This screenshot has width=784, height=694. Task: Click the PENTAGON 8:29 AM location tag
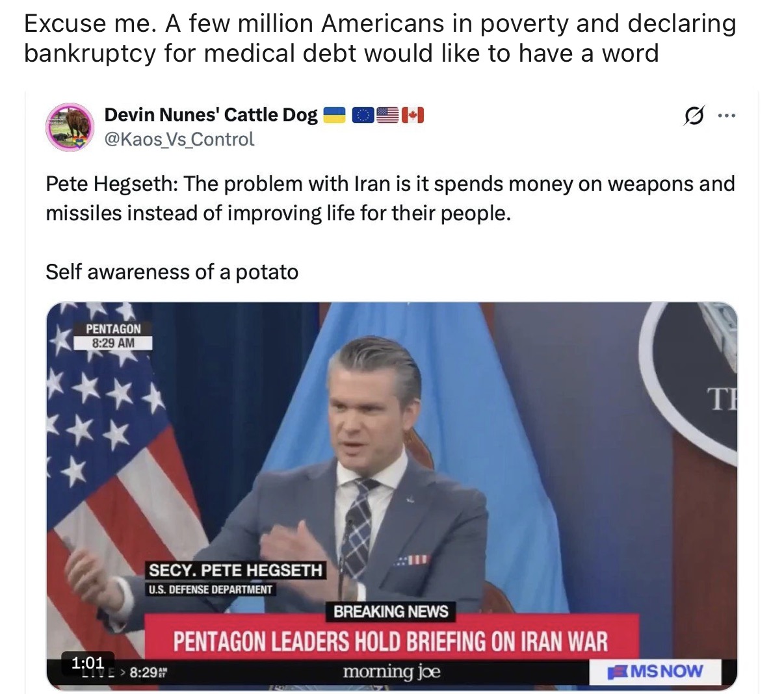(113, 335)
